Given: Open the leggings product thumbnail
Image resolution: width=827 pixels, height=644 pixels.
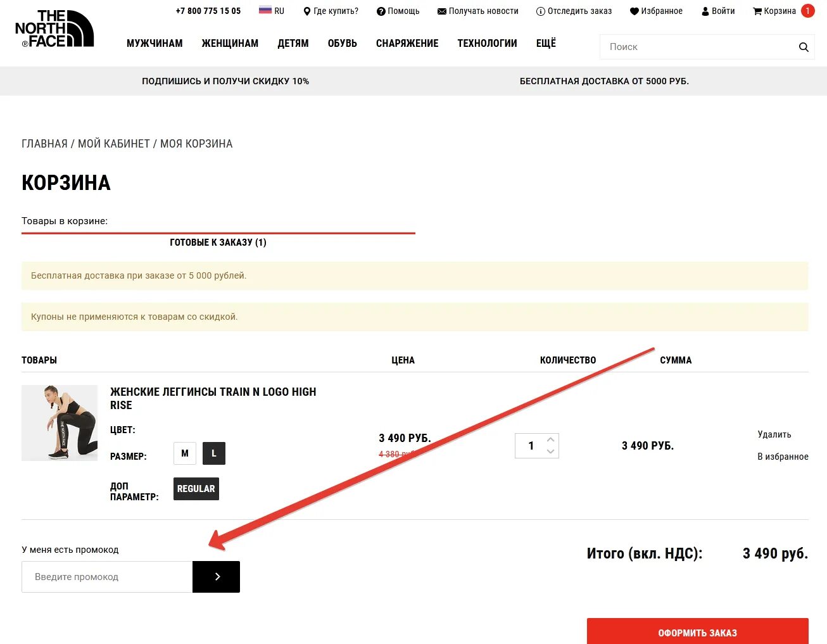Looking at the screenshot, I should tap(60, 423).
